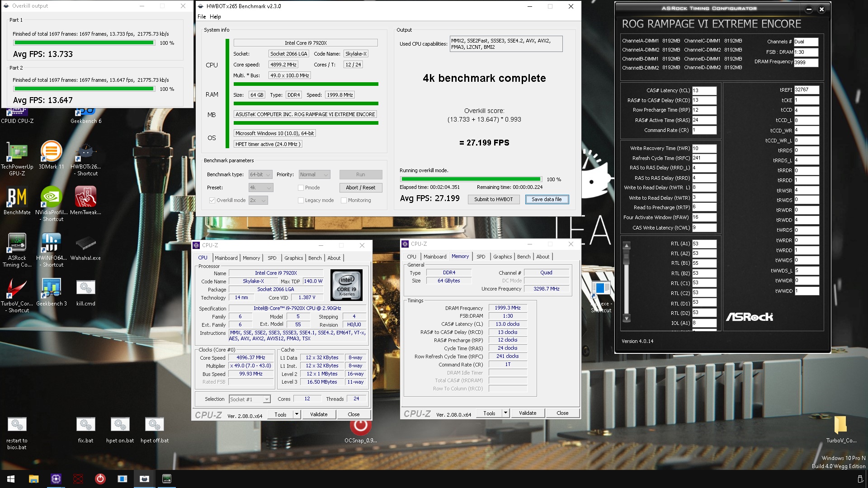Switch to Bench tab in left CPU-Z
Viewport: 868px width, 488px height.
tap(315, 258)
